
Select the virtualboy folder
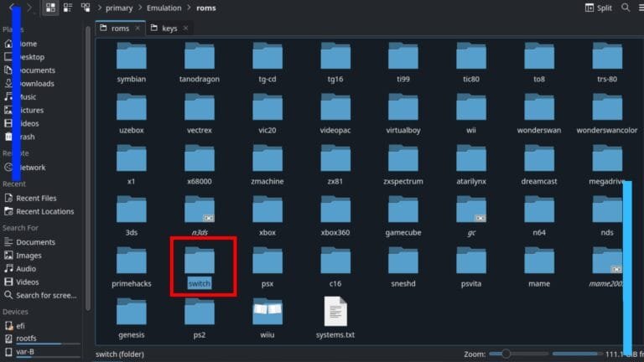tap(403, 113)
